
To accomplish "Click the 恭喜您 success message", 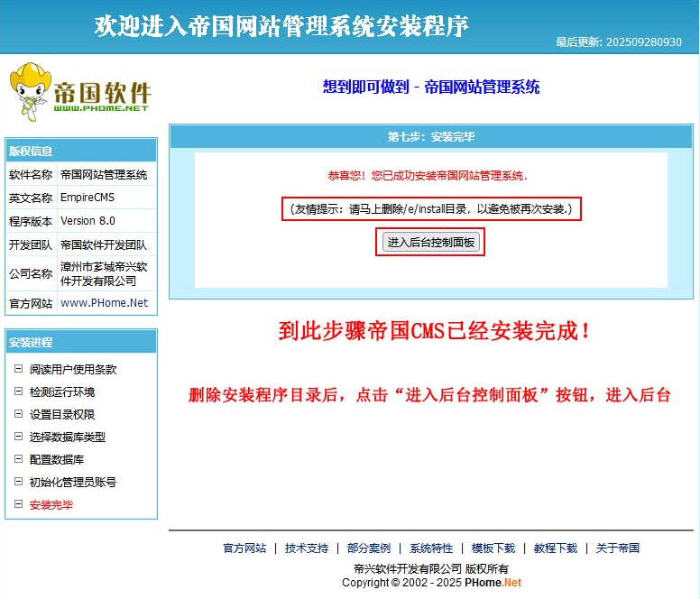I will 428,175.
